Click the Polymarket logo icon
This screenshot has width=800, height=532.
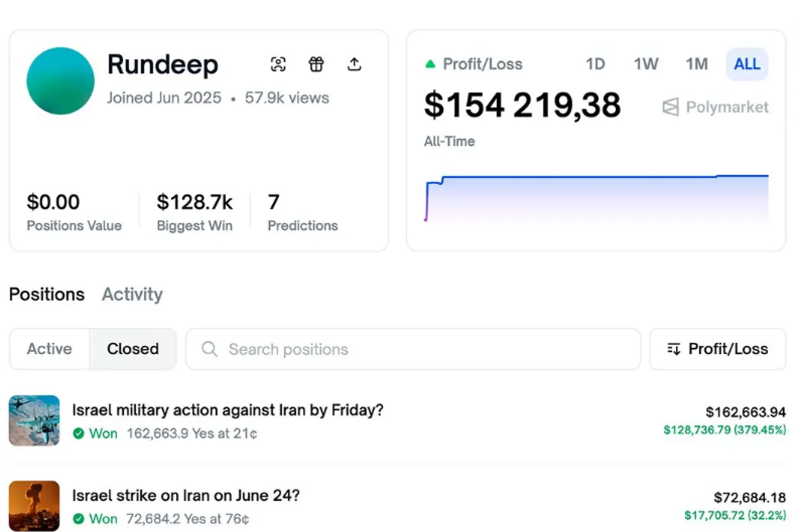pyautogui.click(x=670, y=107)
